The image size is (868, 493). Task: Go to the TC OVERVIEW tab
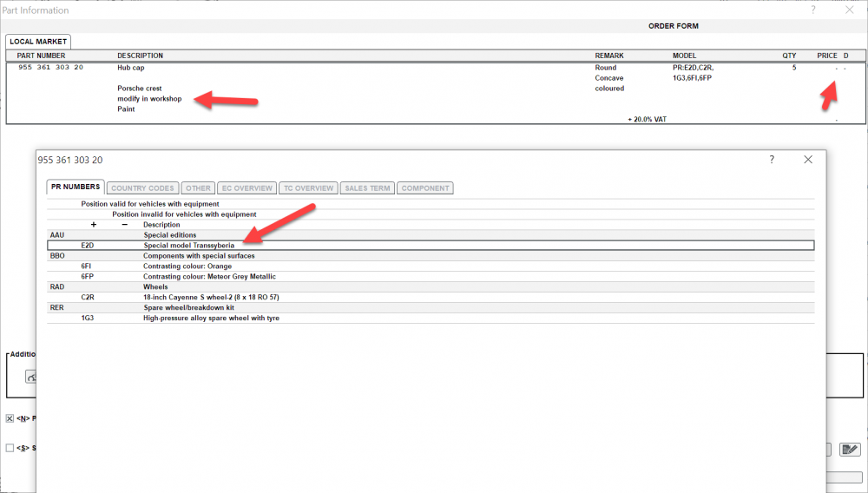[310, 187]
